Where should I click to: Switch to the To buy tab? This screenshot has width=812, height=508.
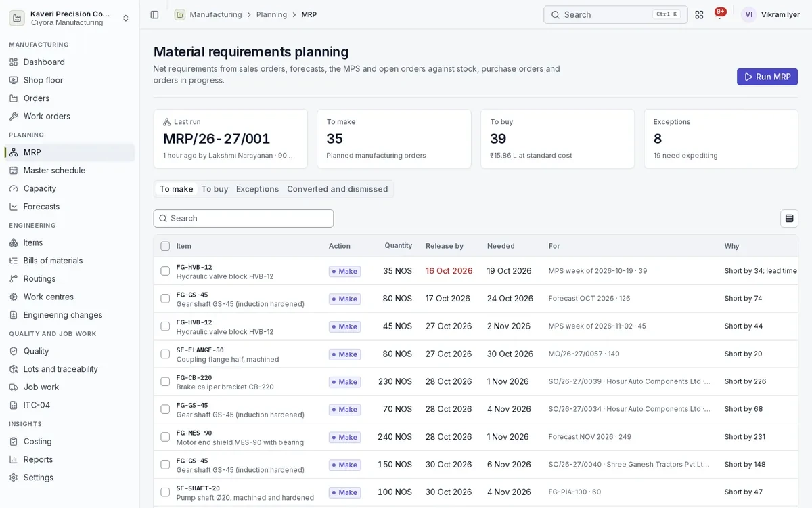(215, 189)
